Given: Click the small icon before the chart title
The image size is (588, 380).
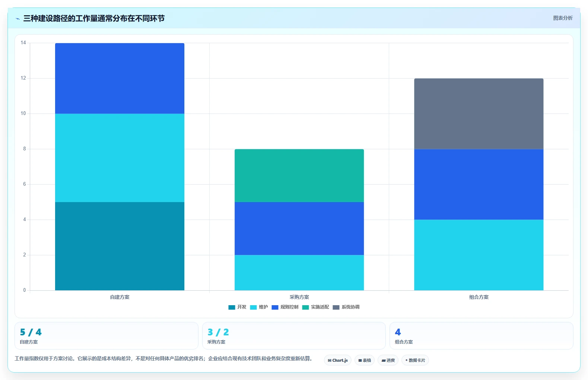Looking at the screenshot, I should click(18, 19).
